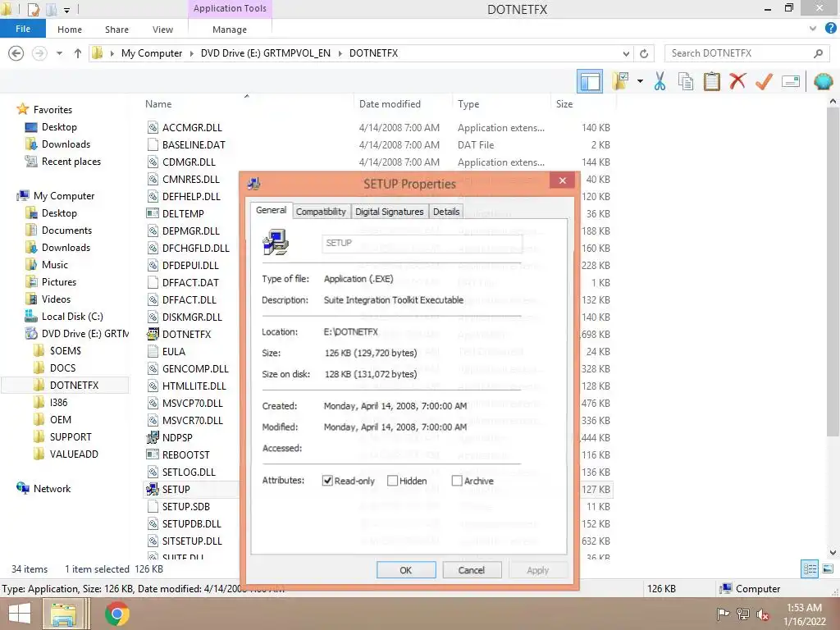Switch to details view icon in status bar

point(810,569)
